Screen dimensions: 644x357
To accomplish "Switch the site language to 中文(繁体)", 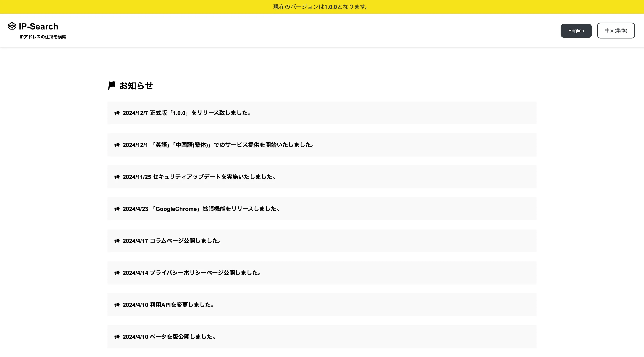I will tap(616, 30).
